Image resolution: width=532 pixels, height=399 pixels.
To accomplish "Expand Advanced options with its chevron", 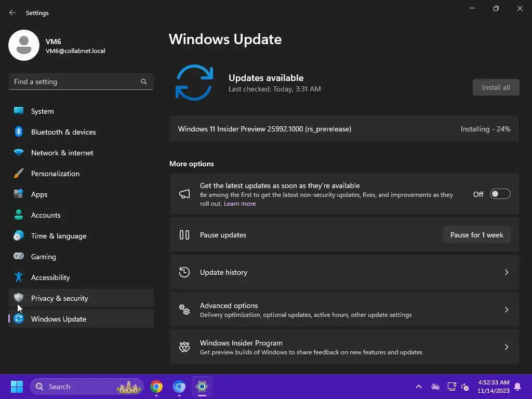I will (506, 310).
